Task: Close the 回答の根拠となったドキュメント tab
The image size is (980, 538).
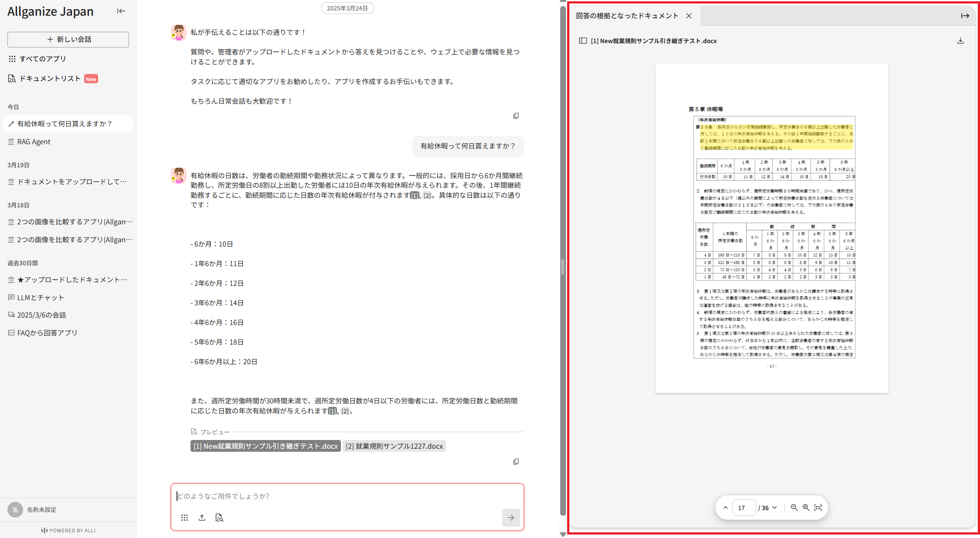Action: [689, 16]
